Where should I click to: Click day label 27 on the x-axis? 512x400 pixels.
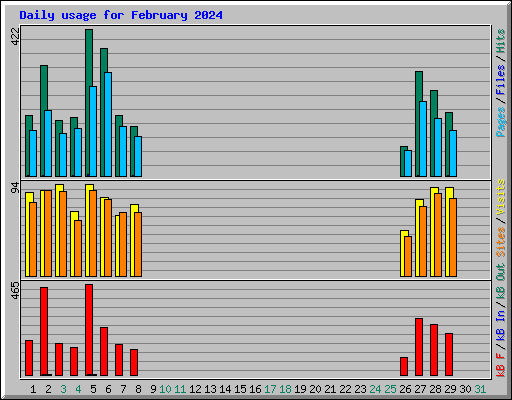tap(420, 389)
